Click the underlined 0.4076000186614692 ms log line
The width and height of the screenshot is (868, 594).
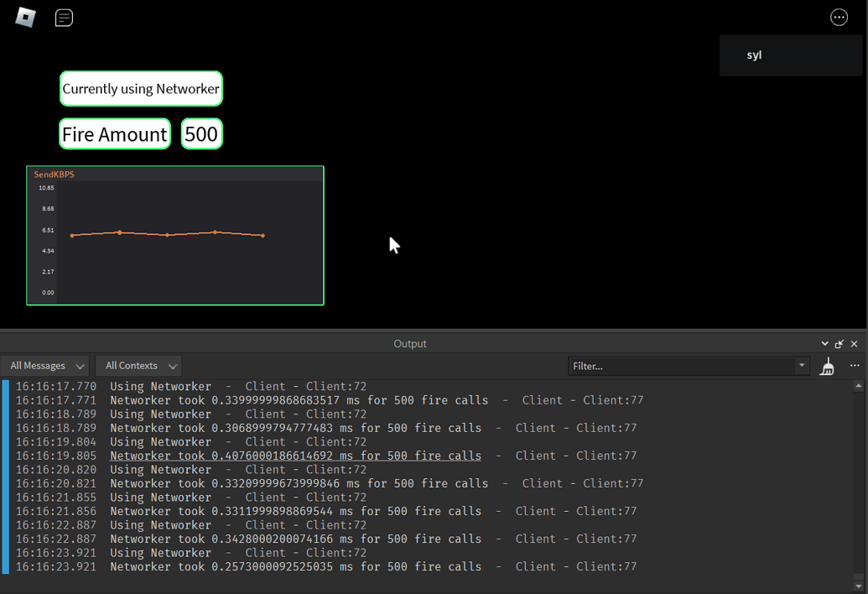coord(295,456)
